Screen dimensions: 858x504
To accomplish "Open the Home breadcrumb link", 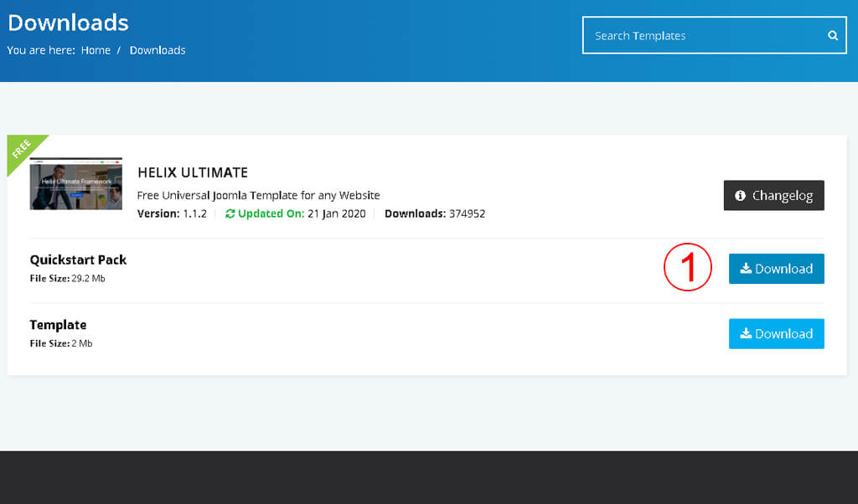I will coord(96,50).
